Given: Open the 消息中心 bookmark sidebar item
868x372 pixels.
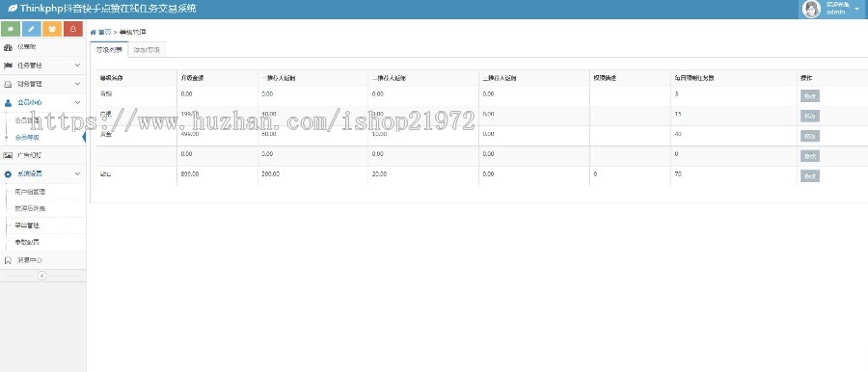Looking at the screenshot, I should coord(43,260).
